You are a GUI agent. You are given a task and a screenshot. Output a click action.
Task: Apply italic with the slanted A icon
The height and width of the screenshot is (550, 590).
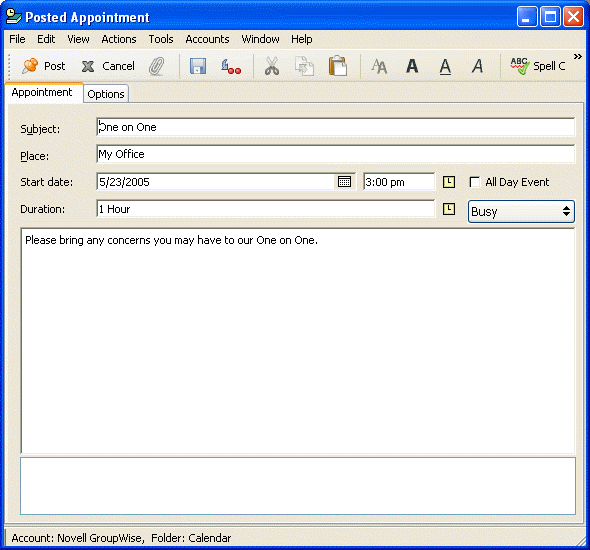[477, 66]
